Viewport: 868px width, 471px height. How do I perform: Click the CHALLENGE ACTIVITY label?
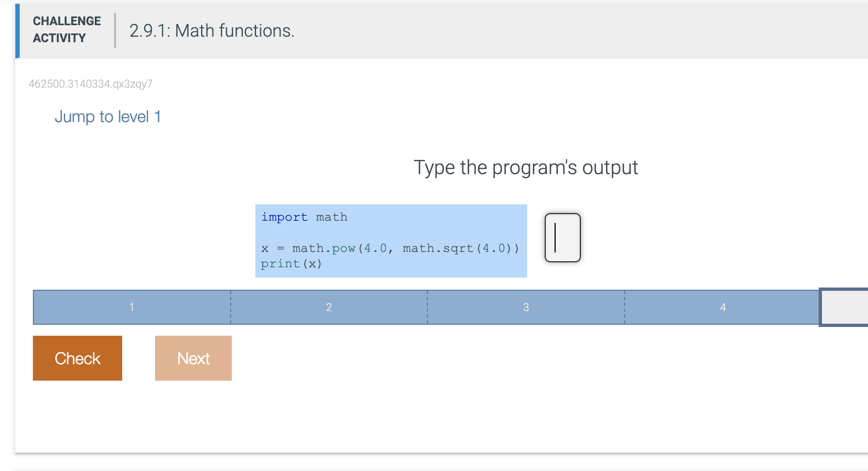66,29
